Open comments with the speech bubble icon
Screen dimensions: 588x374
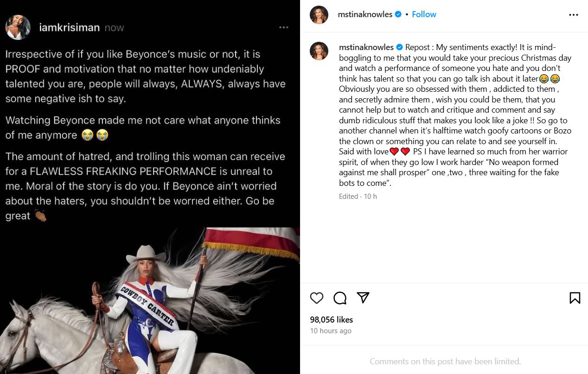340,298
